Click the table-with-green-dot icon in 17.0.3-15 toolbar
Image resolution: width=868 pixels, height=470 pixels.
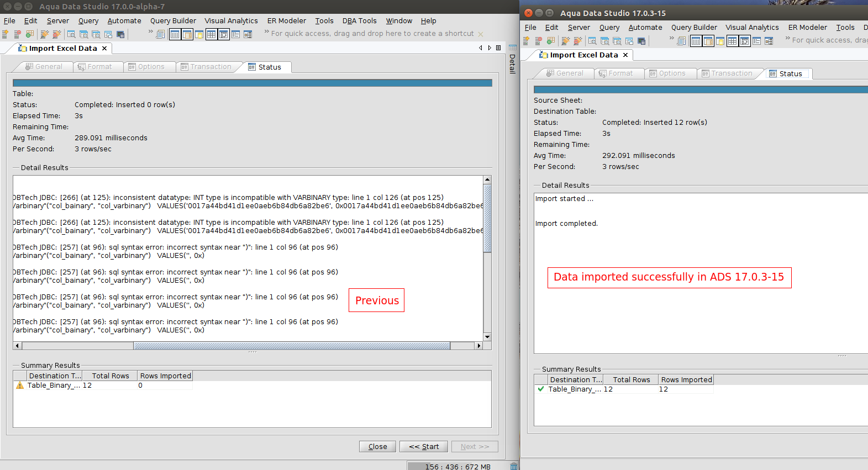550,41
